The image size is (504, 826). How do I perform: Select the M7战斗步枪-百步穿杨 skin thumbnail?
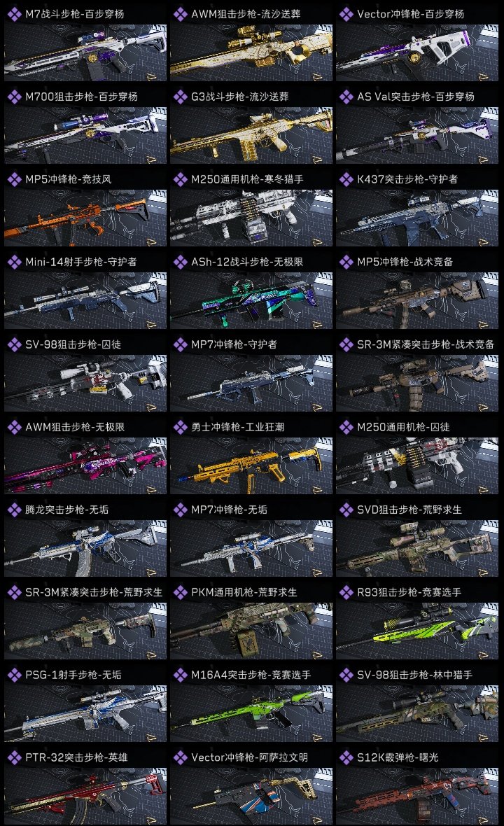[85, 52]
